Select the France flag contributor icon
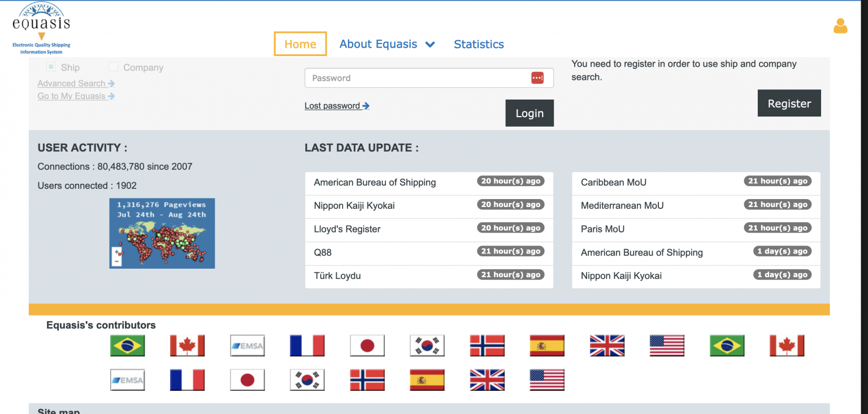 (307, 346)
